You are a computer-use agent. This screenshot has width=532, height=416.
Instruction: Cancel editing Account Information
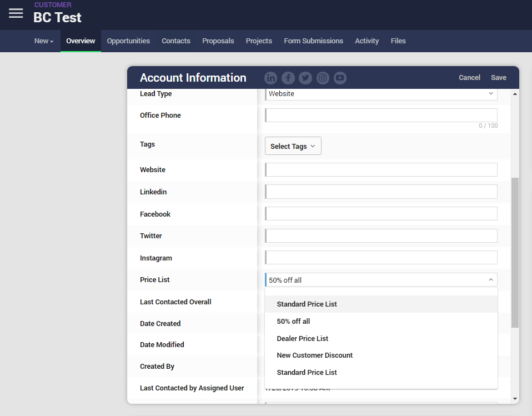pyautogui.click(x=469, y=78)
